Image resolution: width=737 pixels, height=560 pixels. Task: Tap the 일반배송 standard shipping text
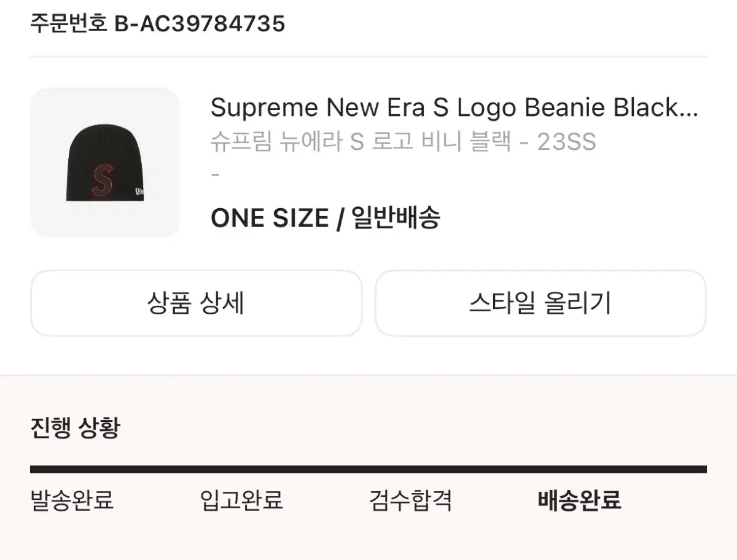pos(396,218)
